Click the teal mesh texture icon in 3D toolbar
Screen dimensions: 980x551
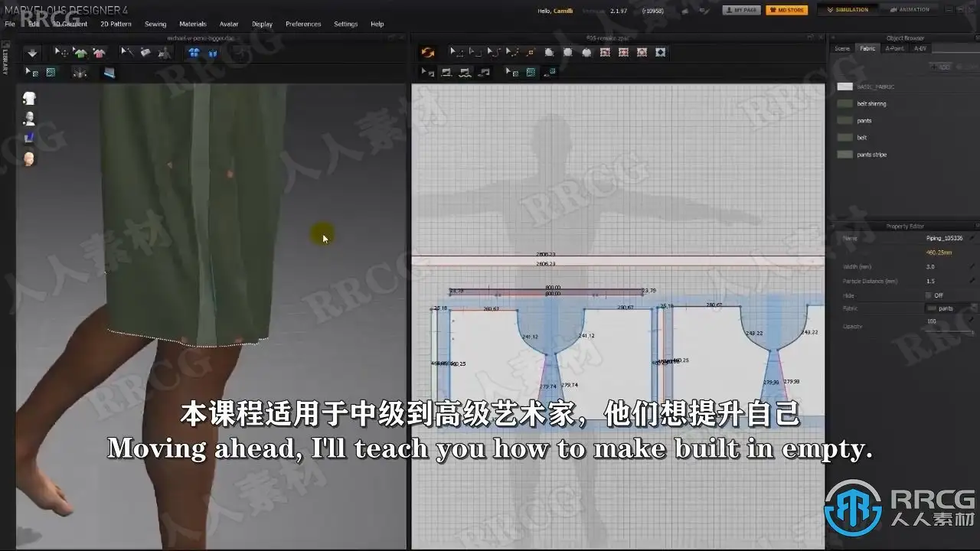coord(51,72)
